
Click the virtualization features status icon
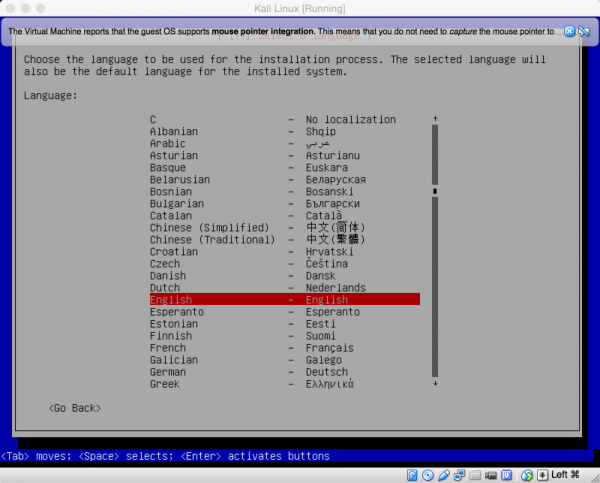click(507, 475)
